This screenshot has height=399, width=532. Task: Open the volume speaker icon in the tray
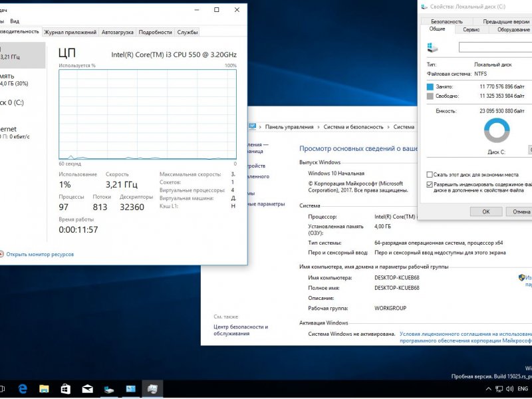tap(509, 389)
